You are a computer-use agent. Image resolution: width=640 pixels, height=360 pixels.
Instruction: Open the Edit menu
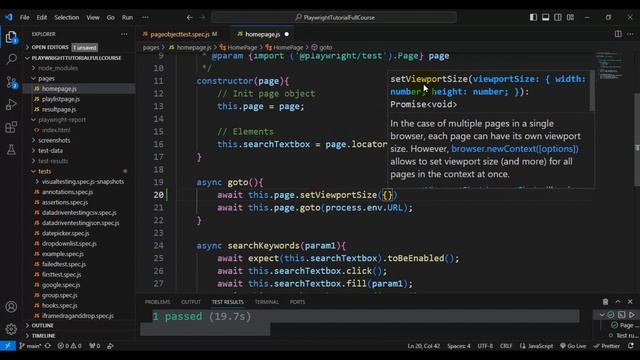42,18
